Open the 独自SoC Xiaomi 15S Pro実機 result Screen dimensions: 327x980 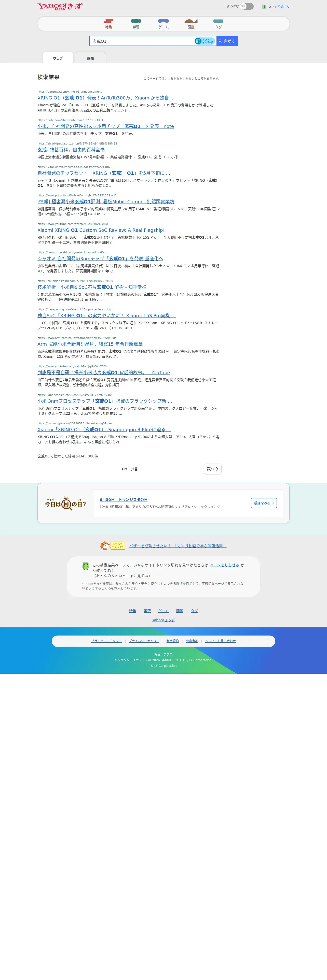pos(107,316)
